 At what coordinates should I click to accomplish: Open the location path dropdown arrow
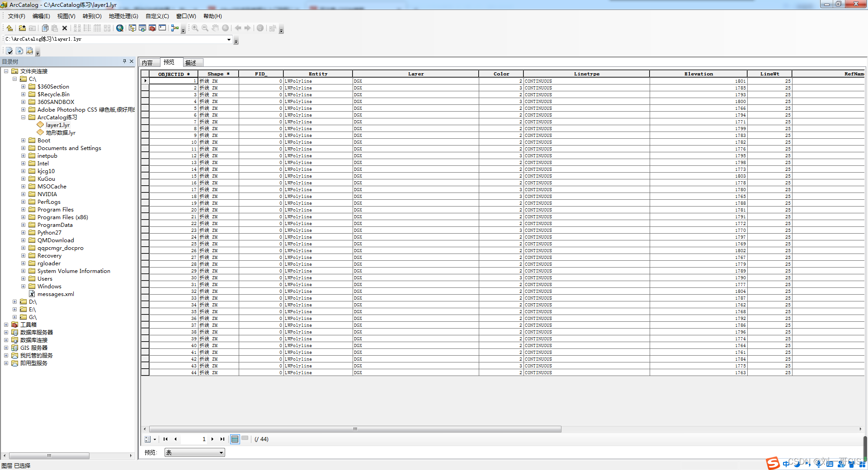(229, 39)
